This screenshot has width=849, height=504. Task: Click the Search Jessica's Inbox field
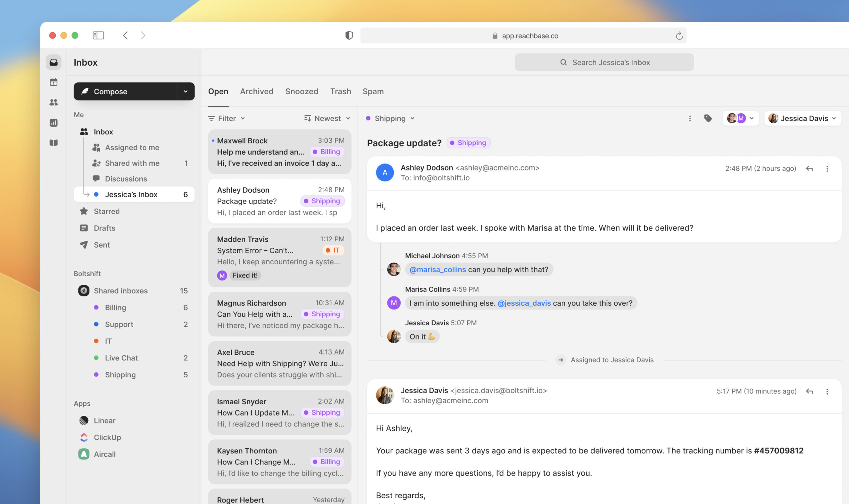(x=604, y=62)
